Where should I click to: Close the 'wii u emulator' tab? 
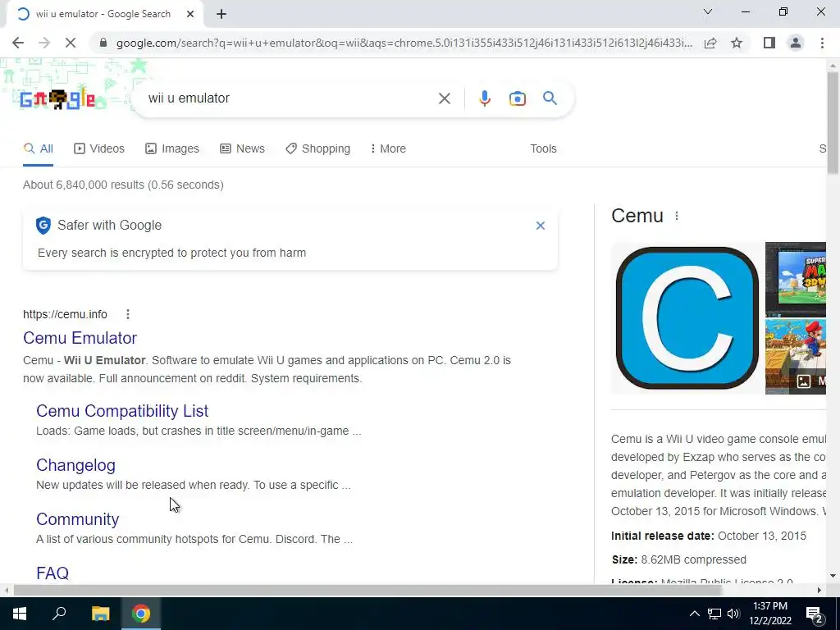click(x=190, y=14)
